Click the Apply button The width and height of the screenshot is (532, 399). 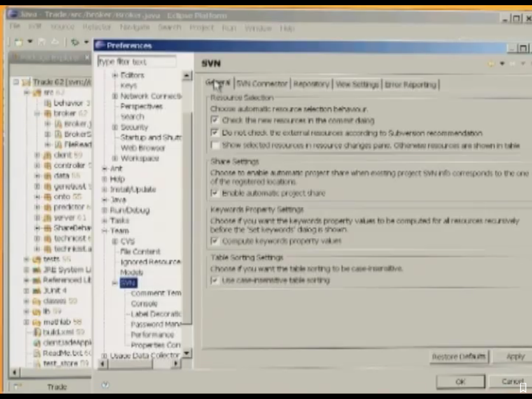(515, 356)
